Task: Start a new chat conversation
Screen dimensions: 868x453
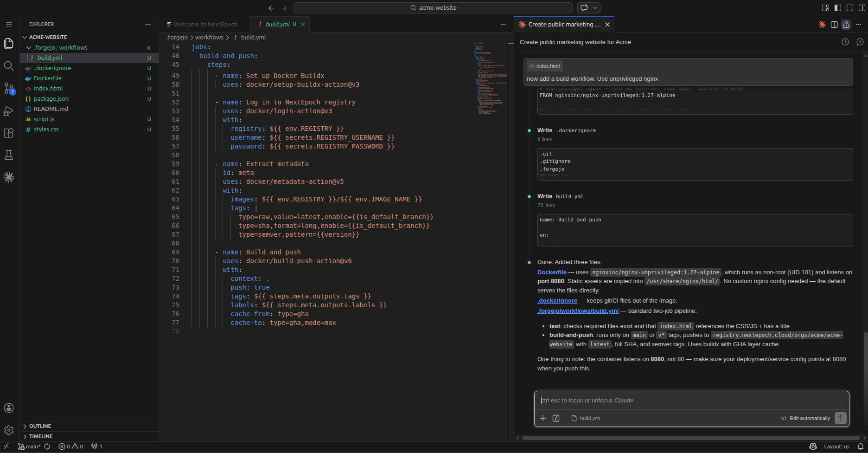Action: click(x=860, y=42)
